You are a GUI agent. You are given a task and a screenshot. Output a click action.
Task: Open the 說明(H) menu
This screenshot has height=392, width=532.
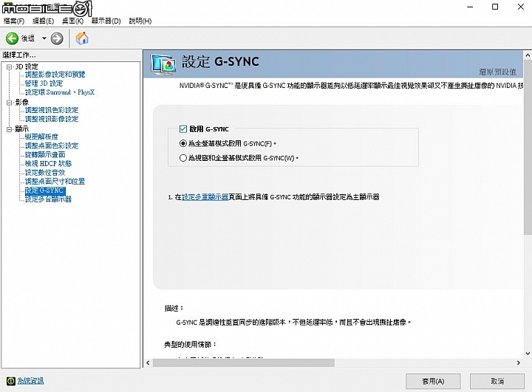[140, 21]
